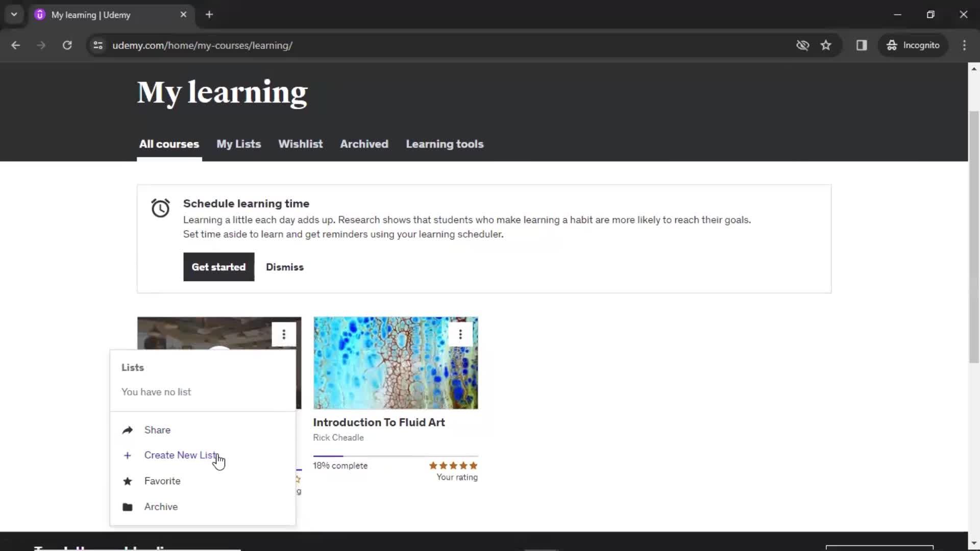The image size is (980, 551).
Task: Click the star rating on fluid art course
Action: pyautogui.click(x=453, y=465)
